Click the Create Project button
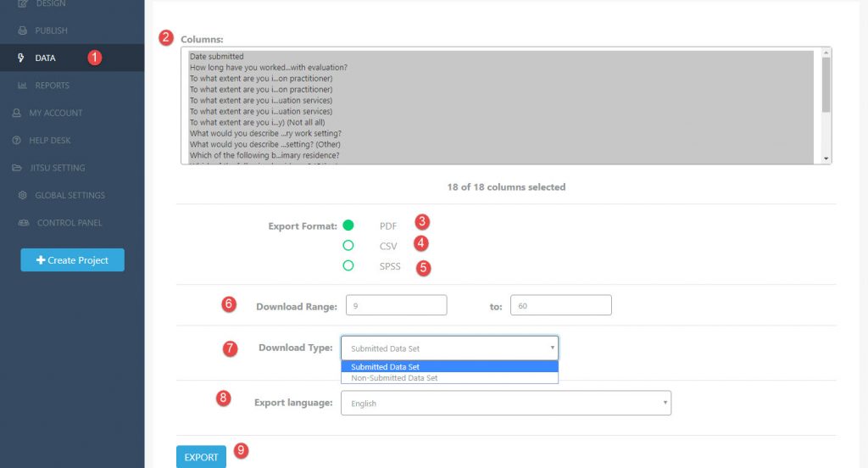 (x=72, y=260)
